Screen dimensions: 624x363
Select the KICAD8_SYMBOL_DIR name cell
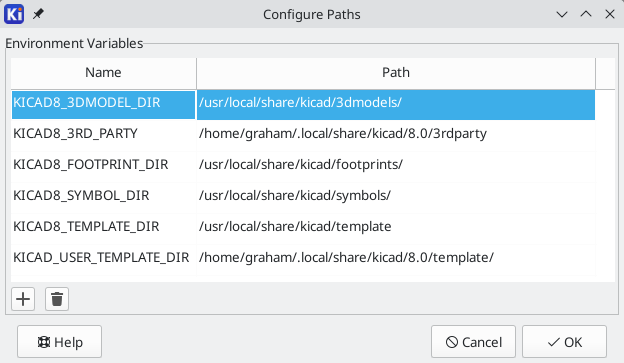tap(103, 197)
